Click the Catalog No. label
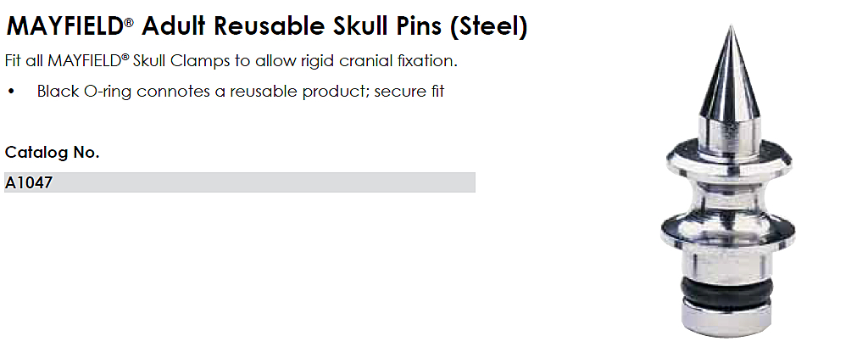This screenshot has height=358, width=868. point(53,153)
